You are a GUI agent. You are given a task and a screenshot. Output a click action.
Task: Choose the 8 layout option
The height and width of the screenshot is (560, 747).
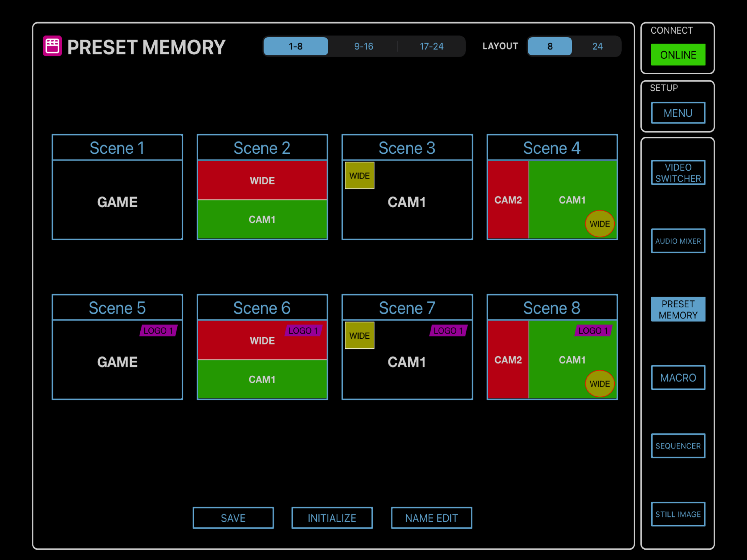[x=550, y=46]
